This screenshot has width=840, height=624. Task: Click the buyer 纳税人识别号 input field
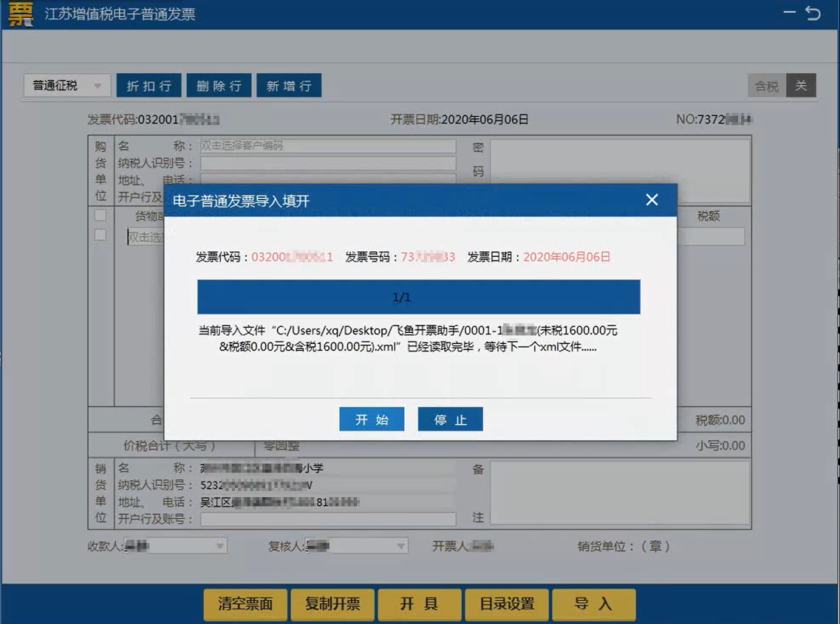[328, 163]
